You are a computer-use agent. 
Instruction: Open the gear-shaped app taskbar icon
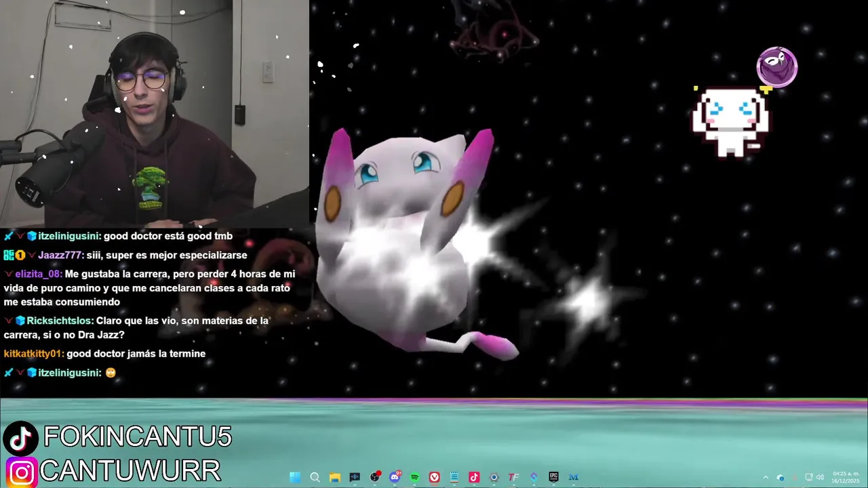(494, 477)
